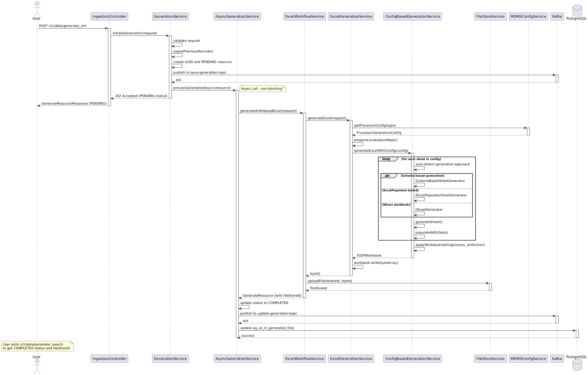Screen dimensions: 588x375
Task: Click the User actor icon at top
Action: pos(37,9)
